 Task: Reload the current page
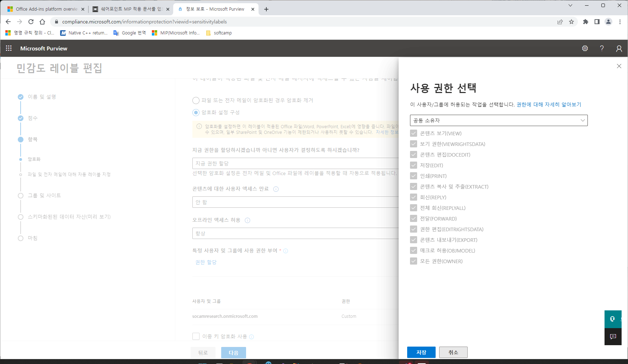31,22
